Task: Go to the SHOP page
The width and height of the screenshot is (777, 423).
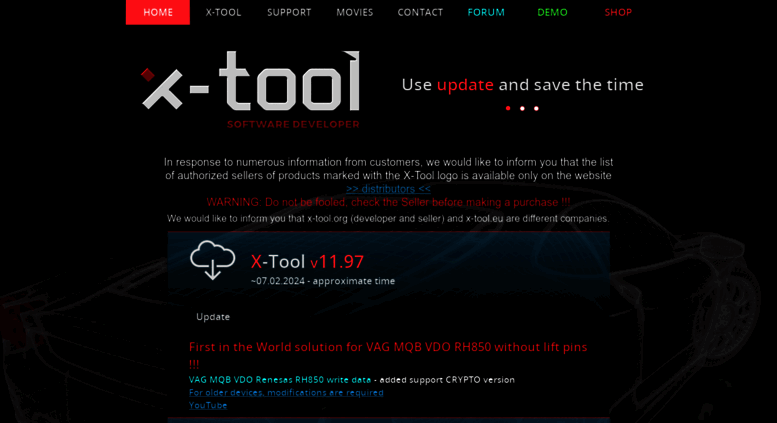Action: tap(618, 12)
